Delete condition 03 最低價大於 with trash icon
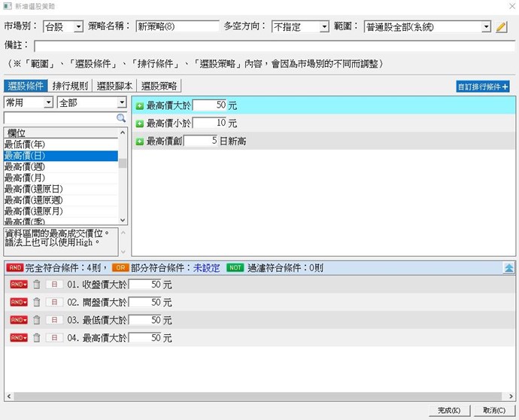The width and height of the screenshot is (519, 420). tap(36, 320)
